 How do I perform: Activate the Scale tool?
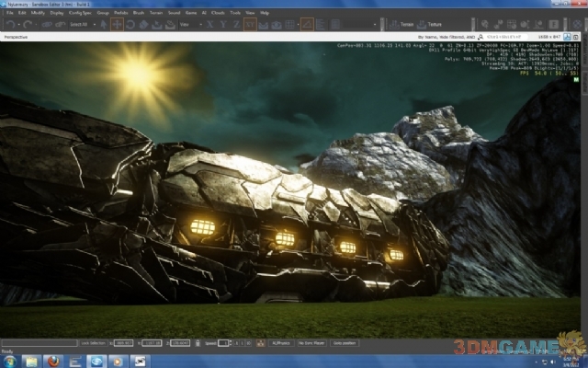coord(143,25)
